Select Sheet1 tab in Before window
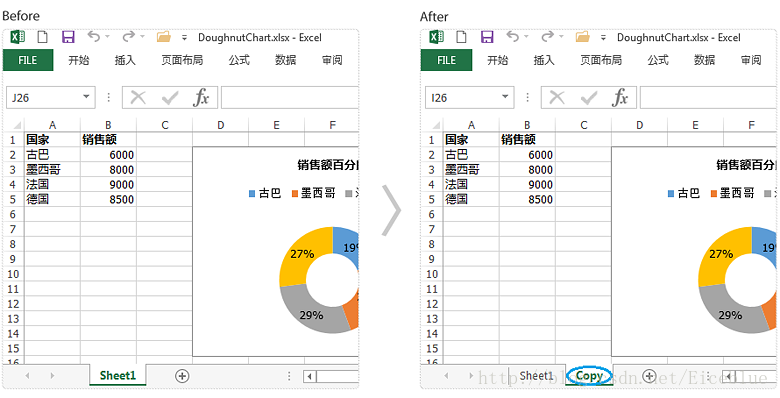Viewport: 780px width, 398px height. pyautogui.click(x=118, y=376)
